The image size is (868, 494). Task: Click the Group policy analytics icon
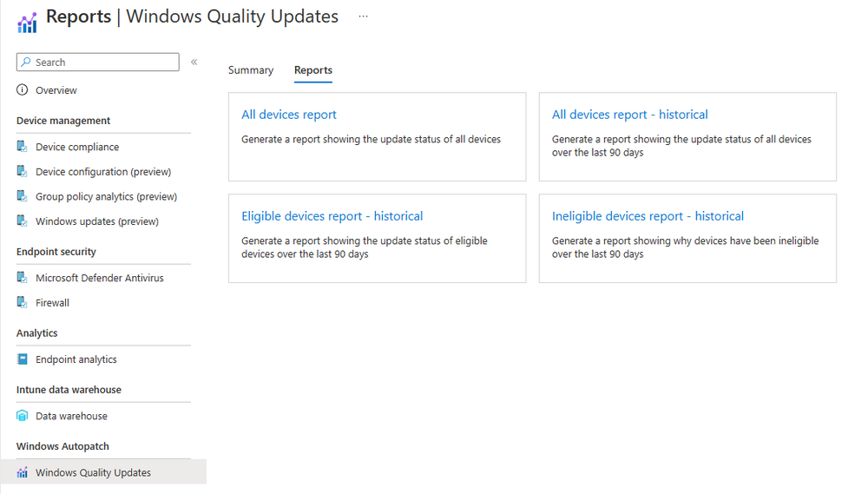23,196
